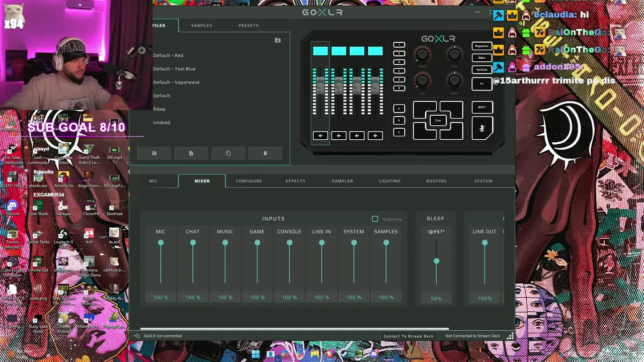Screen dimensions: 644x362
Task: Click the mic mute button on device
Action: tap(482, 129)
